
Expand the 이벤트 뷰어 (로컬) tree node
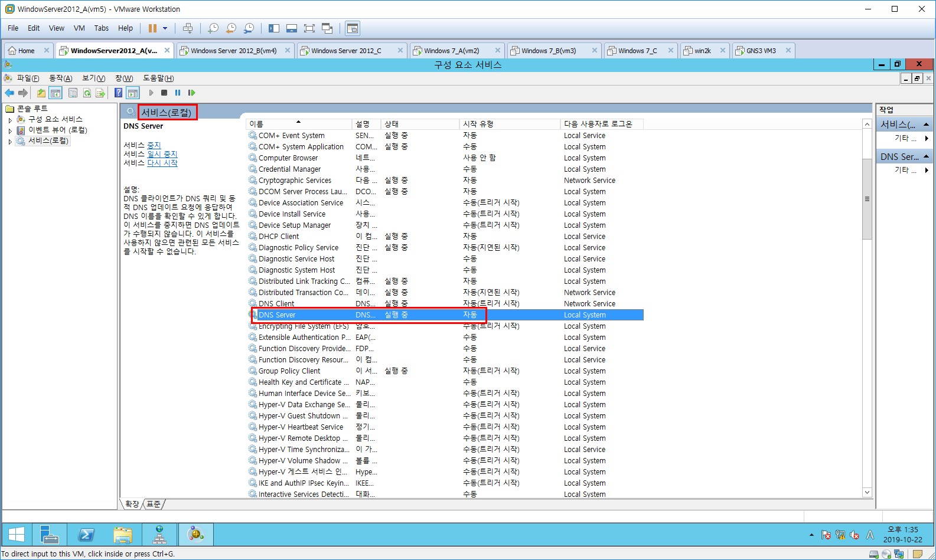[x=10, y=130]
